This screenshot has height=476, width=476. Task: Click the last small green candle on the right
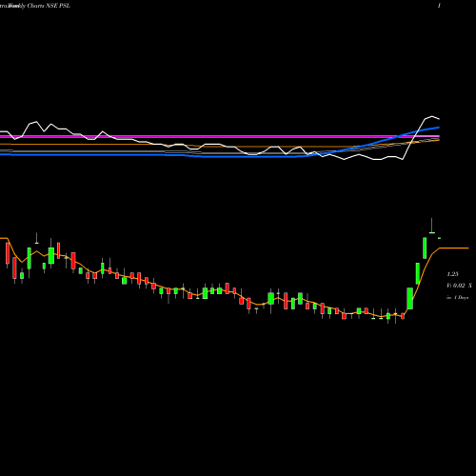coord(440,237)
